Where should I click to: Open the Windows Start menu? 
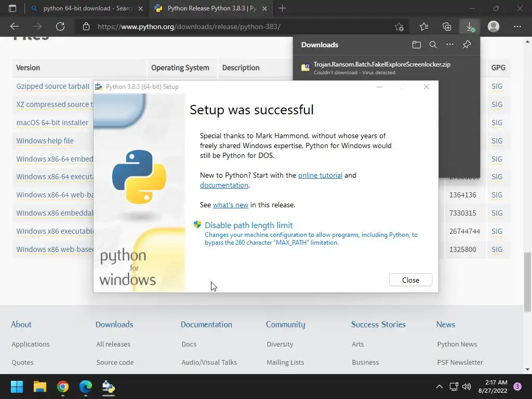[x=17, y=387]
